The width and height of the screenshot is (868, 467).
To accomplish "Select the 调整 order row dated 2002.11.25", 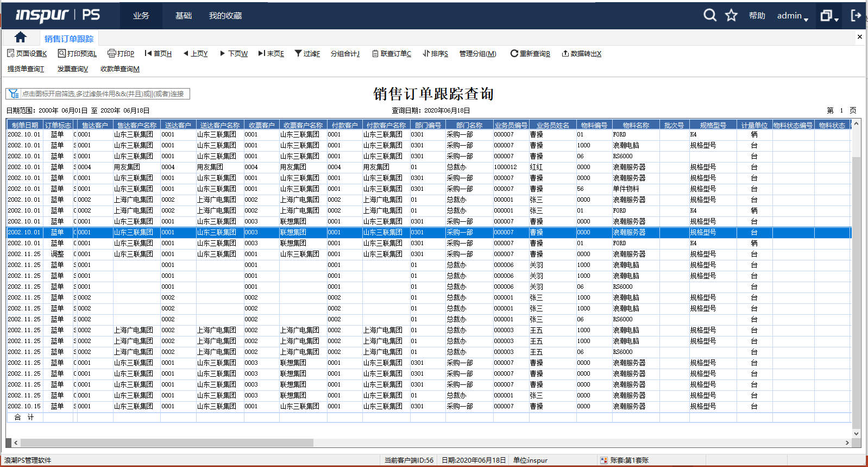I will pyautogui.click(x=429, y=254).
